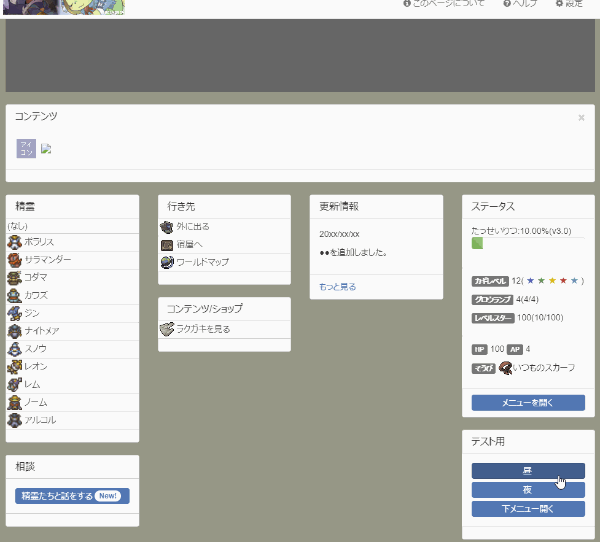
Task: Click the 外に出る destination icon
Action: [167, 227]
